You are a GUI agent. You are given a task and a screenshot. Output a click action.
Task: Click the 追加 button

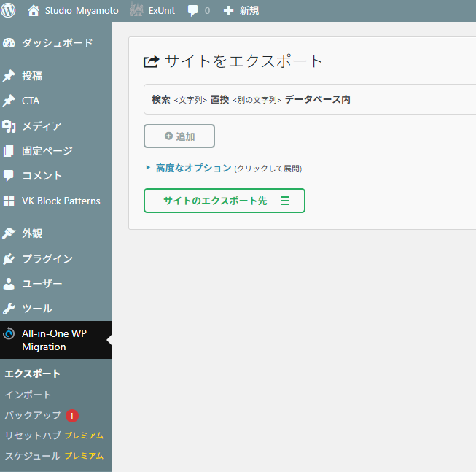(179, 136)
